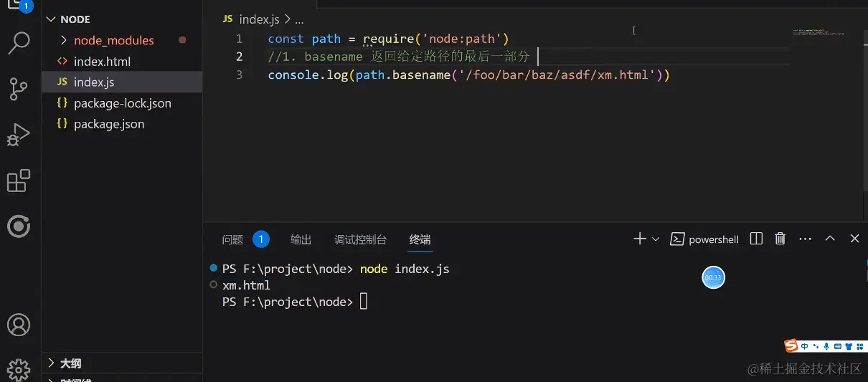The width and height of the screenshot is (868, 382).
Task: Open package-lock.json file
Action: (x=122, y=102)
